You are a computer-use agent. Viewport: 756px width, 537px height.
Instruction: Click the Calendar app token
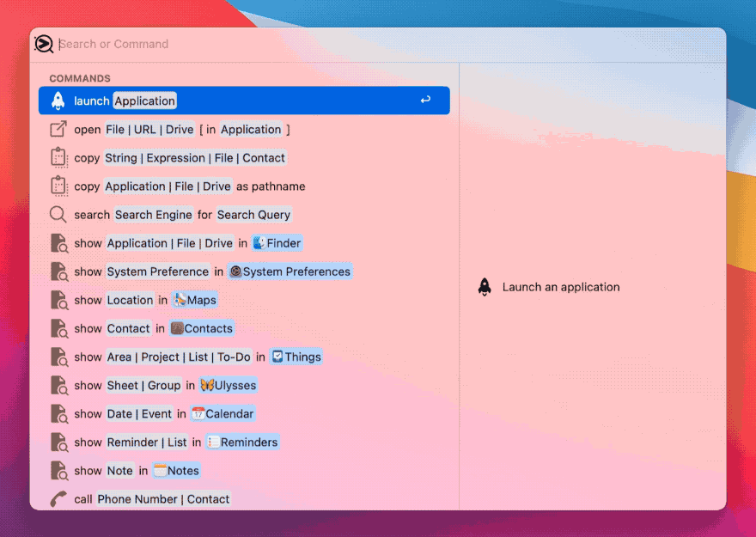tap(223, 413)
